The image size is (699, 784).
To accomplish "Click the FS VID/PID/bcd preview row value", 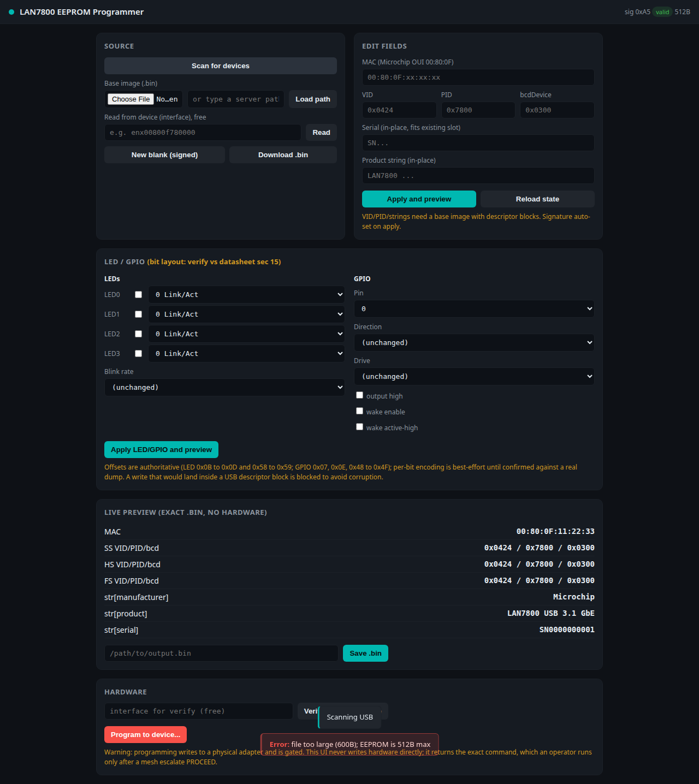I will point(540,581).
